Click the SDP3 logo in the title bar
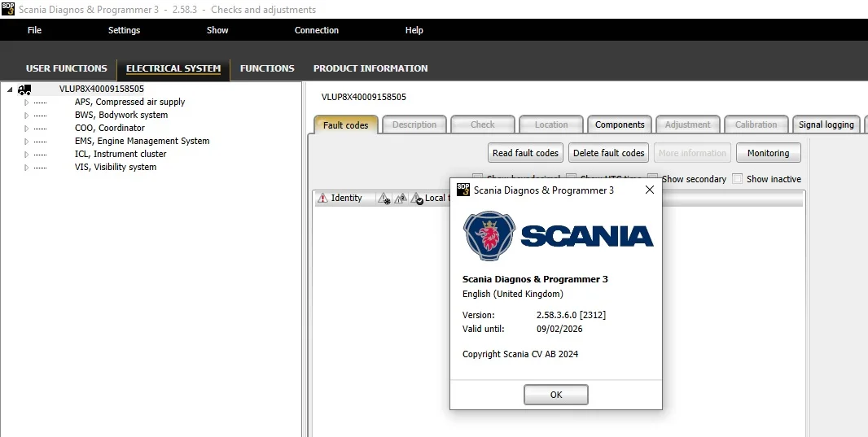 [8, 9]
